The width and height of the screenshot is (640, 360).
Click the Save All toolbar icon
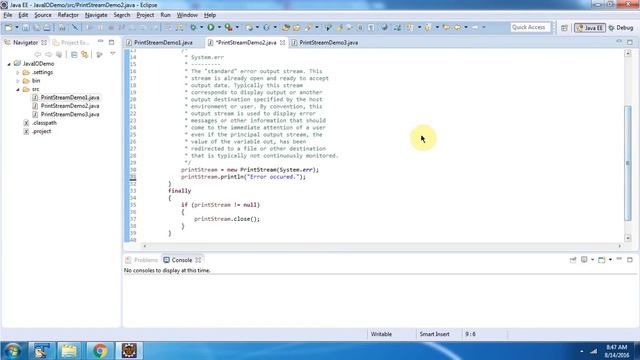[x=36, y=27]
